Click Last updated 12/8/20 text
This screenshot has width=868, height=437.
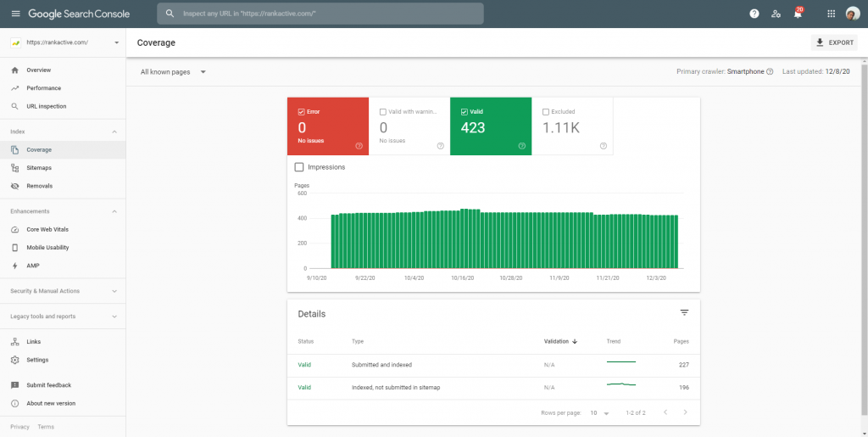[x=816, y=71]
